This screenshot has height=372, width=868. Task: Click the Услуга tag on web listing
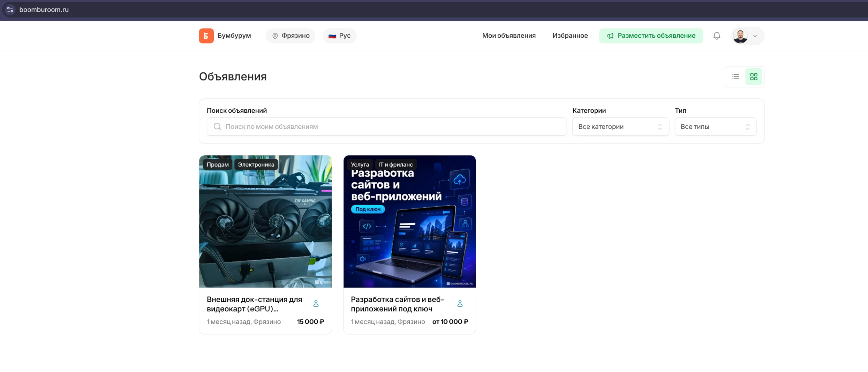[x=360, y=164]
